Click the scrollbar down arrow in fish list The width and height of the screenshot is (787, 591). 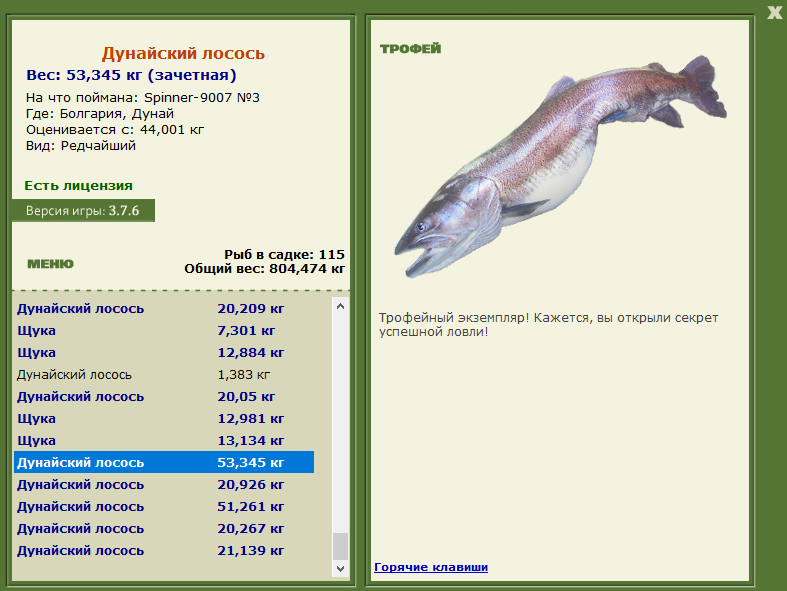coord(340,568)
